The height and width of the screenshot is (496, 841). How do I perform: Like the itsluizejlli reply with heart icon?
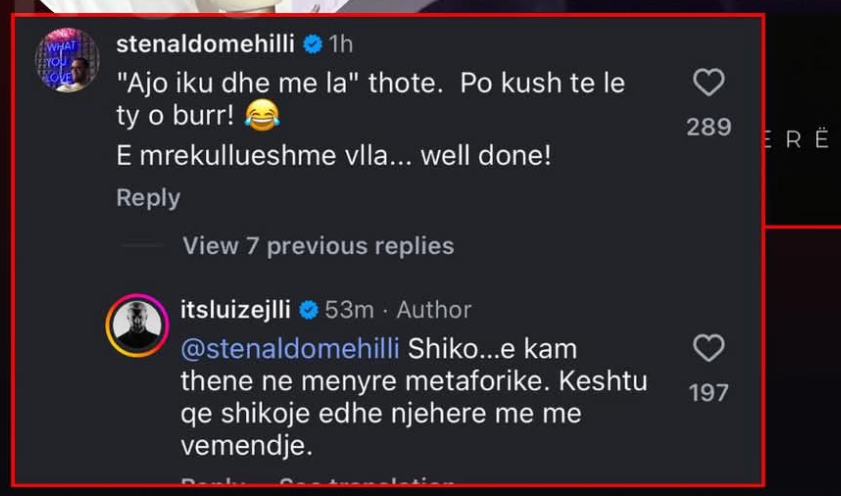tap(708, 348)
